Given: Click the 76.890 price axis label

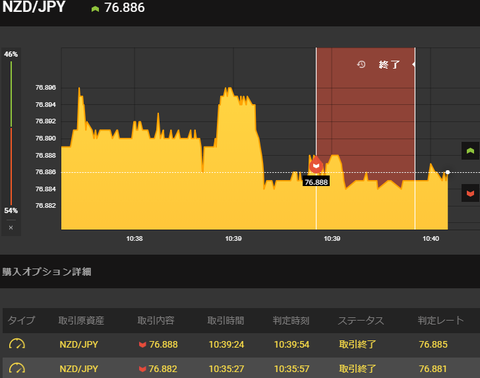Looking at the screenshot, I should [x=46, y=138].
